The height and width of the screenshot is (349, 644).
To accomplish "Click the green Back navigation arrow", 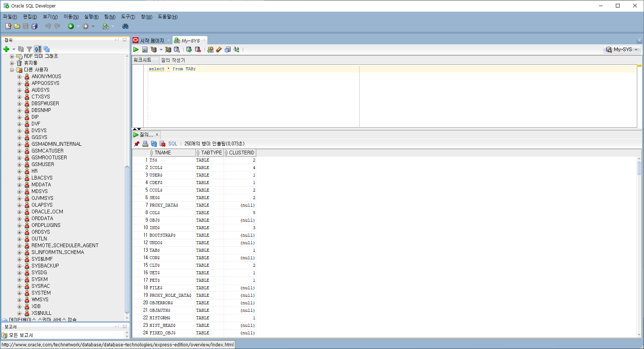I will [x=71, y=26].
